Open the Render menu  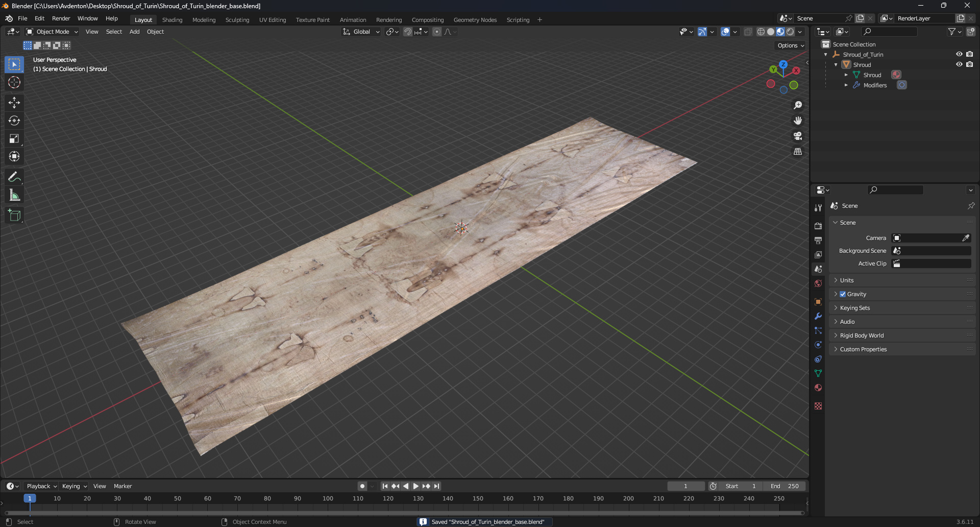61,18
